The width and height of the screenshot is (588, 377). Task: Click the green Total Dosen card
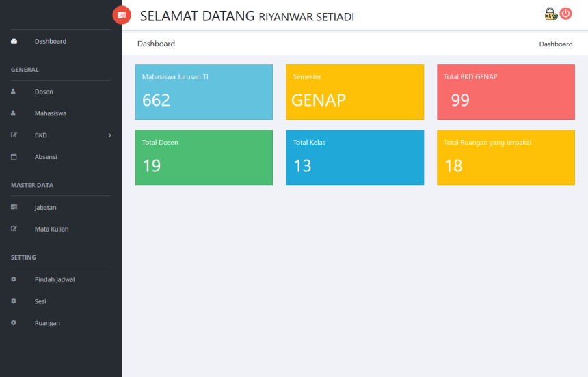(204, 158)
